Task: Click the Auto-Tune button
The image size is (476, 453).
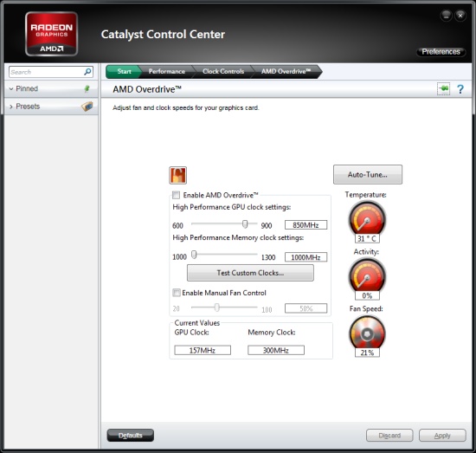Action: tap(368, 174)
